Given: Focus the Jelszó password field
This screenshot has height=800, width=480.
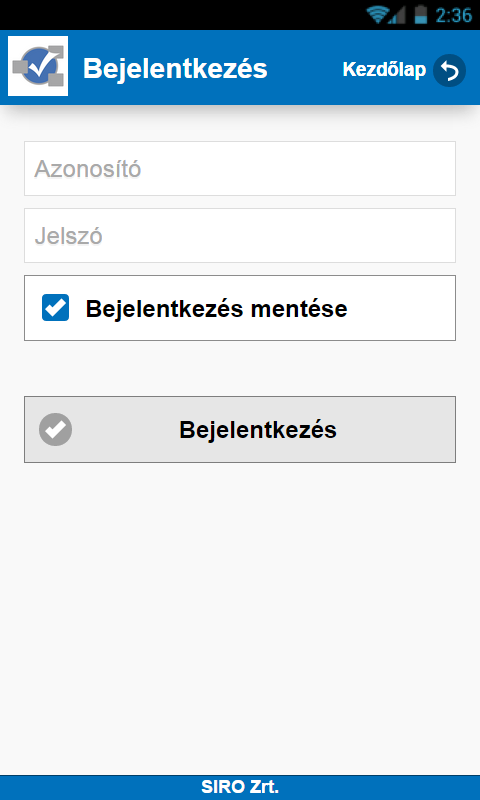Looking at the screenshot, I should 240,236.
